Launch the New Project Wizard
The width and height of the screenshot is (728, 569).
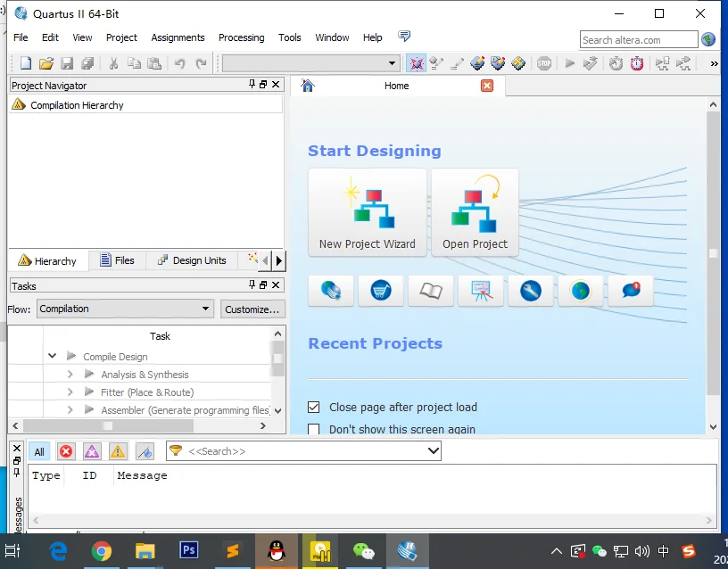click(368, 212)
